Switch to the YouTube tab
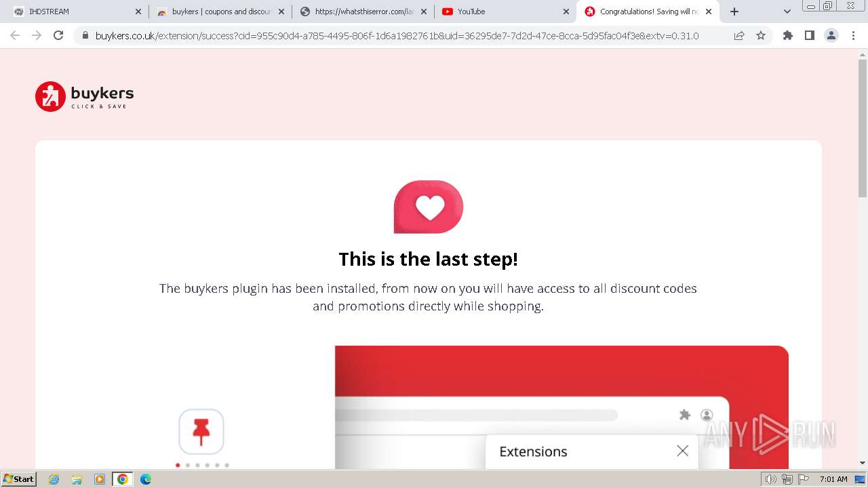Image resolution: width=868 pixels, height=488 pixels. [505, 12]
